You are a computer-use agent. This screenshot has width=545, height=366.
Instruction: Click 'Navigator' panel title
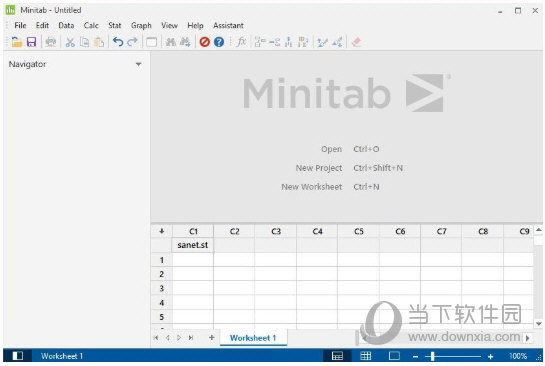27,64
